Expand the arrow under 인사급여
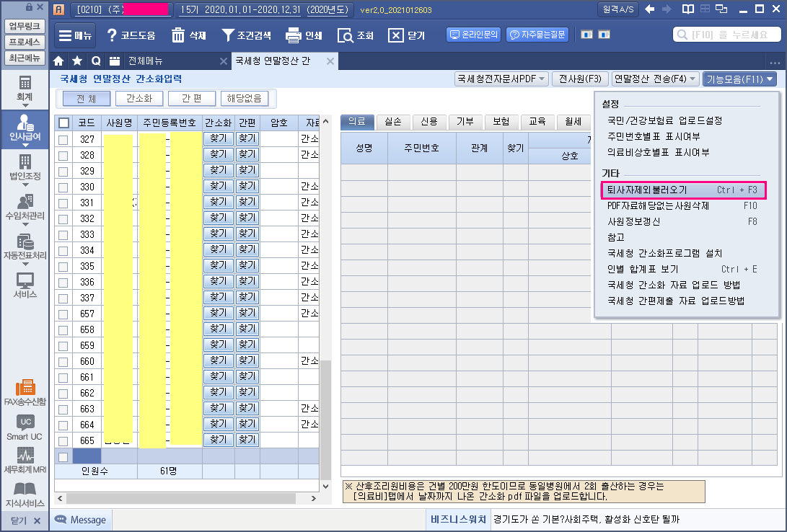This screenshot has width=787, height=532. point(25,146)
